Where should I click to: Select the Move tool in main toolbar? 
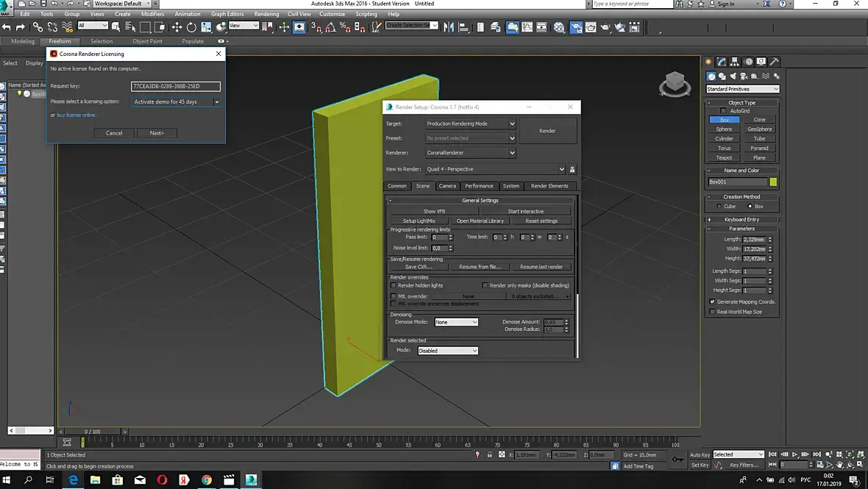177,27
